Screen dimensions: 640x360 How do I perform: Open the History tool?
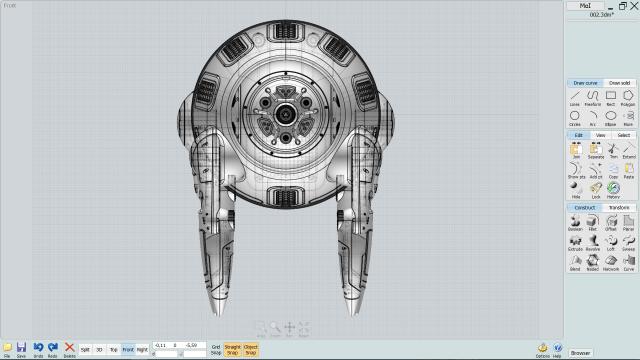(613, 191)
